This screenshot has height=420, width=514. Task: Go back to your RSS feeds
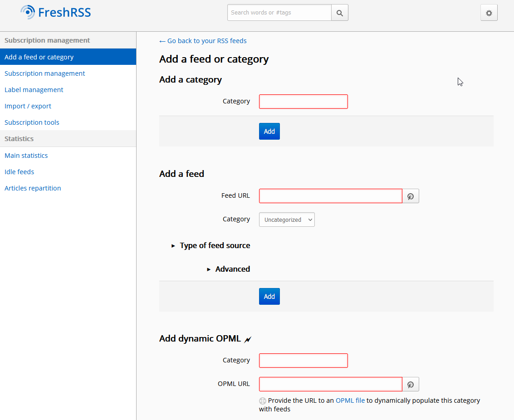pos(203,41)
